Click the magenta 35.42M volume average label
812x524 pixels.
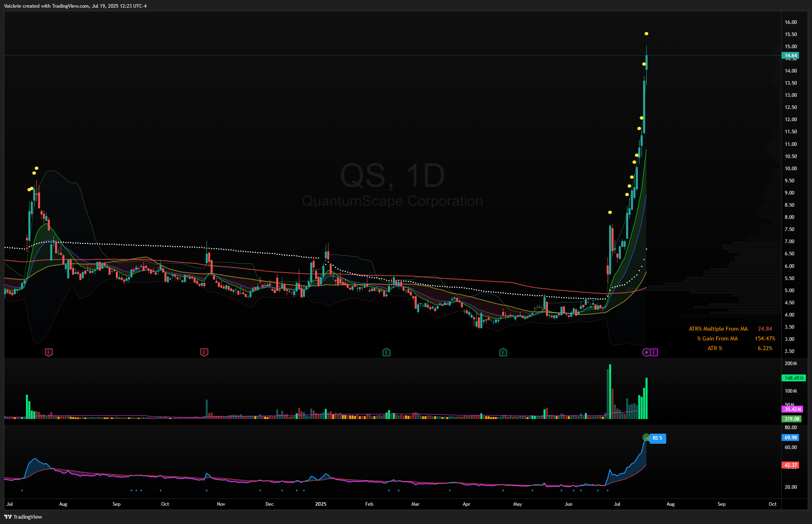pyautogui.click(x=793, y=409)
